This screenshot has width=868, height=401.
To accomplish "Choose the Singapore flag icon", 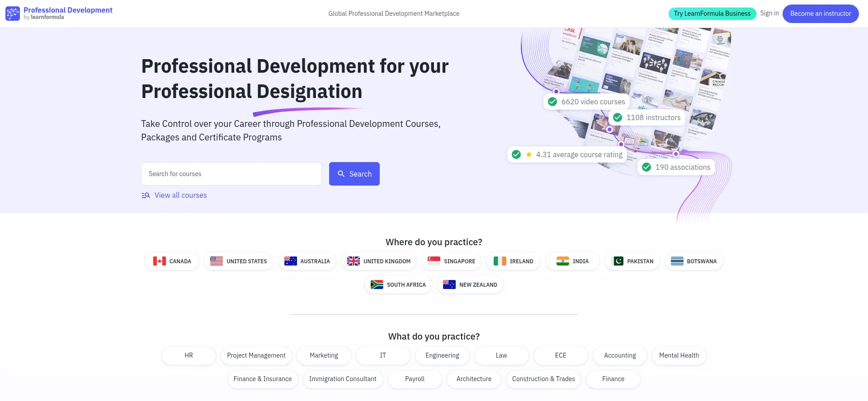I will [434, 261].
